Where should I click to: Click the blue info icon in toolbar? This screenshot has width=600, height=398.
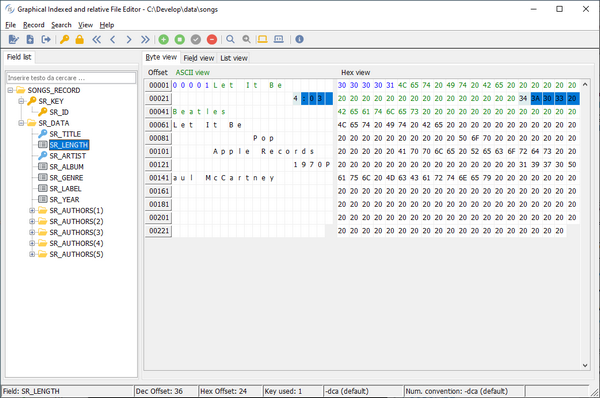click(299, 39)
